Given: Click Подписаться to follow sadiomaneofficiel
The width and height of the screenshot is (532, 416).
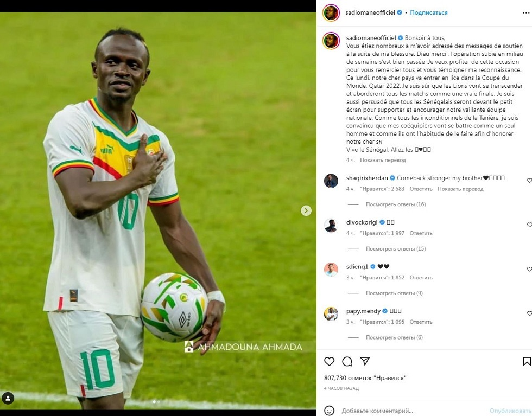Looking at the screenshot, I should 429,12.
